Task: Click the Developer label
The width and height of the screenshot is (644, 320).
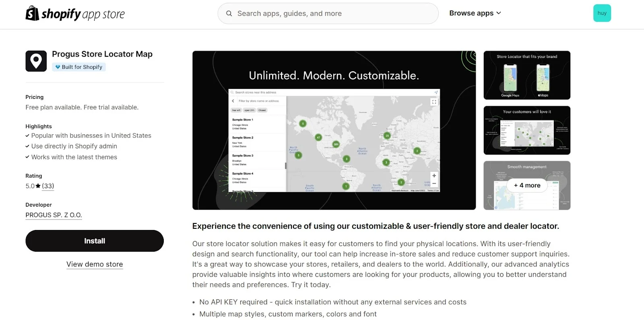Action: (39, 205)
